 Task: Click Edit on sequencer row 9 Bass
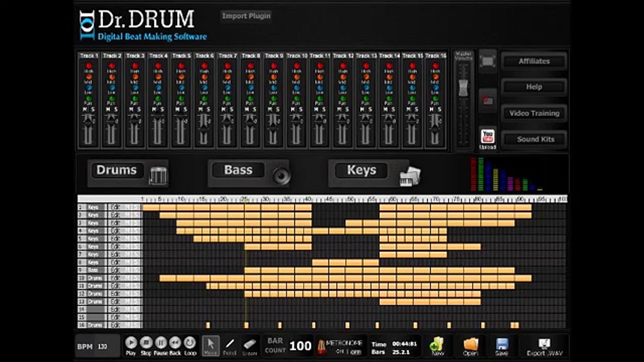coord(115,270)
